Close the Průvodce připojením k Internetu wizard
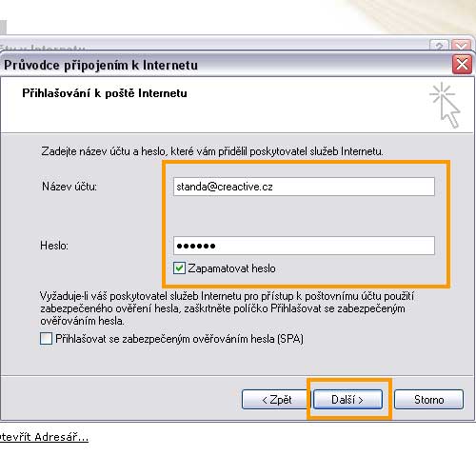This screenshot has height=476, width=476. (462, 65)
